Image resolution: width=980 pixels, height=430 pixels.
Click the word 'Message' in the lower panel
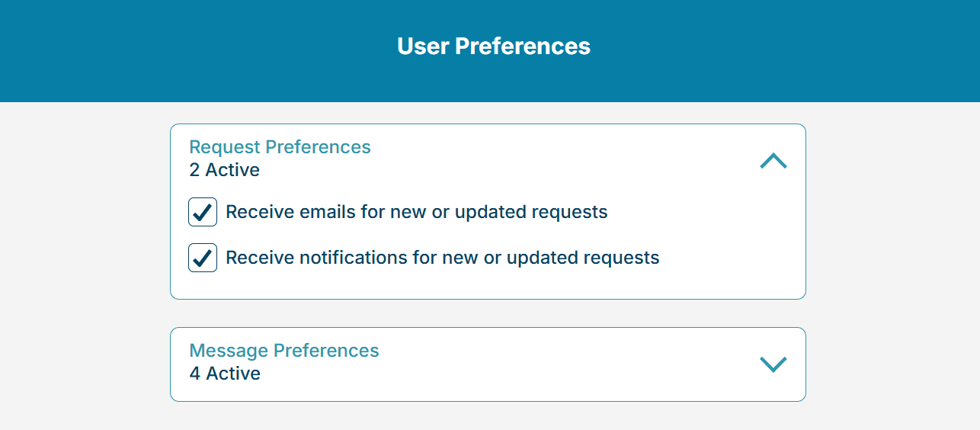229,351
